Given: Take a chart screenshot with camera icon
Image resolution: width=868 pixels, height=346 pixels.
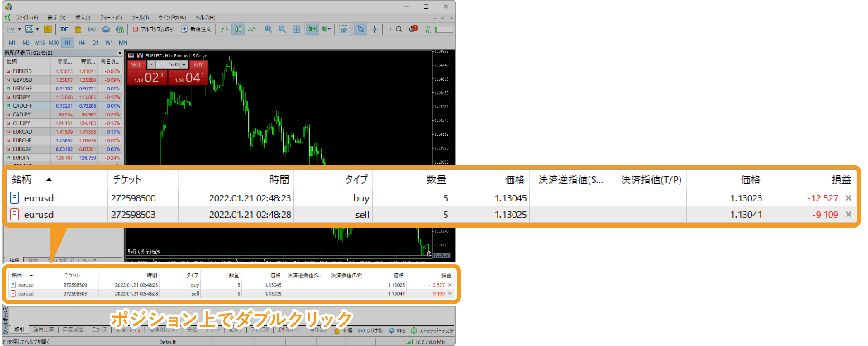Looking at the screenshot, I should coord(343,29).
